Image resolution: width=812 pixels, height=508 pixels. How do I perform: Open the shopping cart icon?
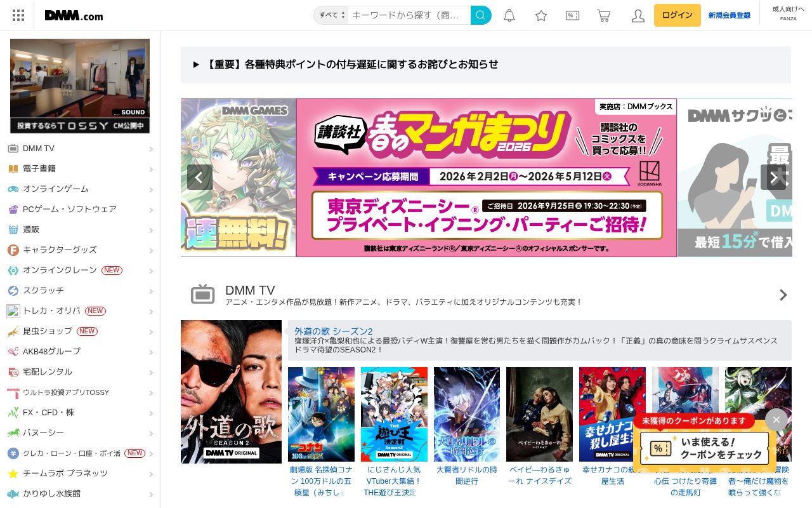pos(604,15)
